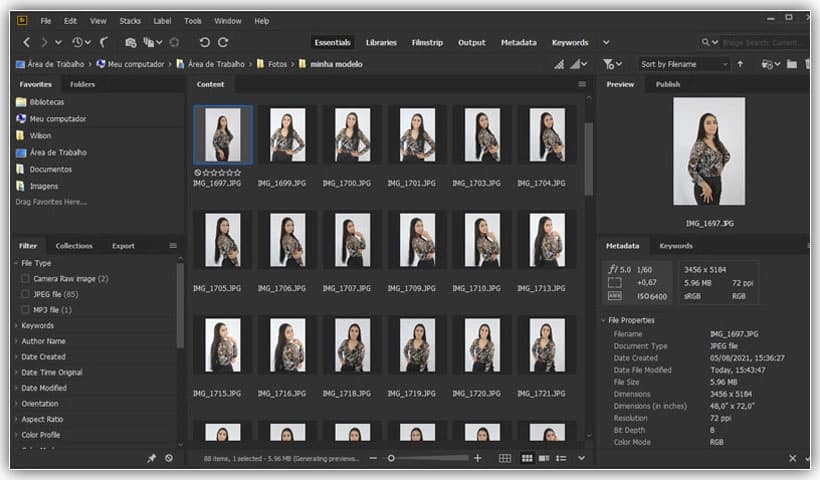This screenshot has height=480, width=820.
Task: Switch to the Filmstrip workspace
Action: (x=427, y=42)
